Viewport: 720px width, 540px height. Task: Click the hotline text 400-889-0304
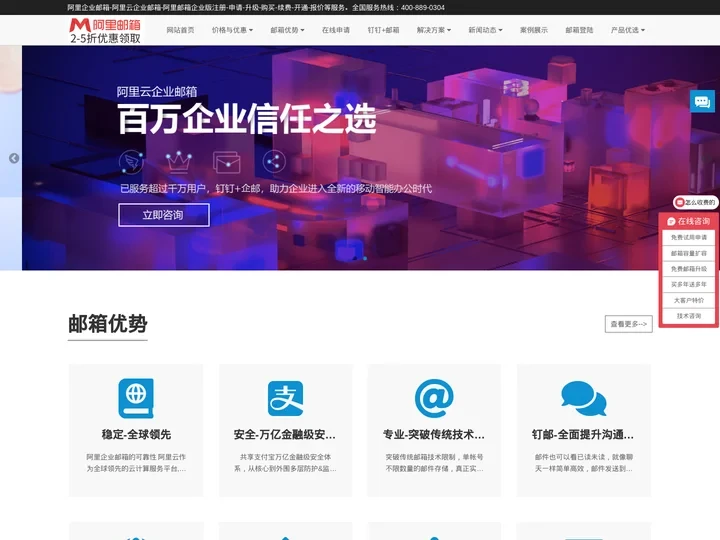422,7
